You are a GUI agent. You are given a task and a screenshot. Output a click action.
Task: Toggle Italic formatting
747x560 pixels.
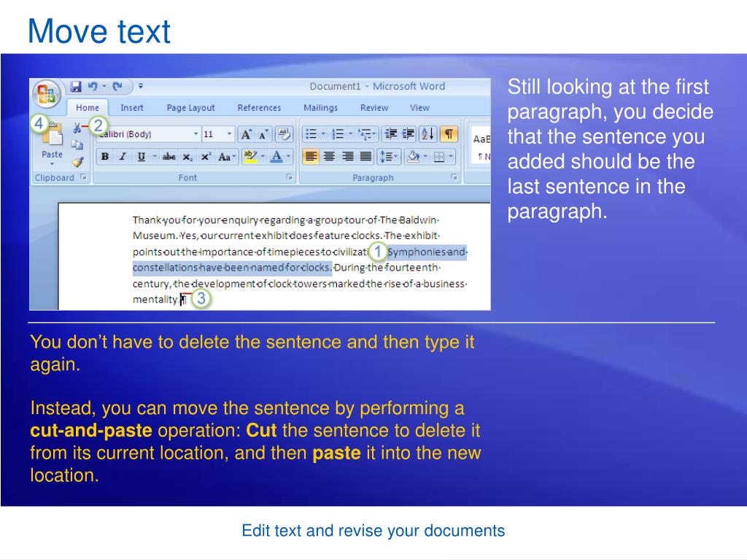pyautogui.click(x=123, y=156)
